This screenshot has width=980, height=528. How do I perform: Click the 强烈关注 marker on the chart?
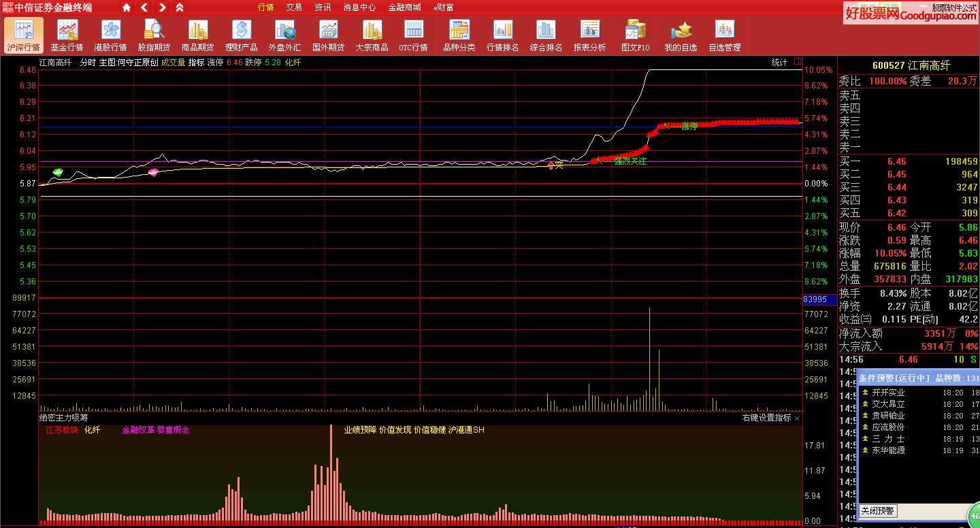(x=630, y=161)
